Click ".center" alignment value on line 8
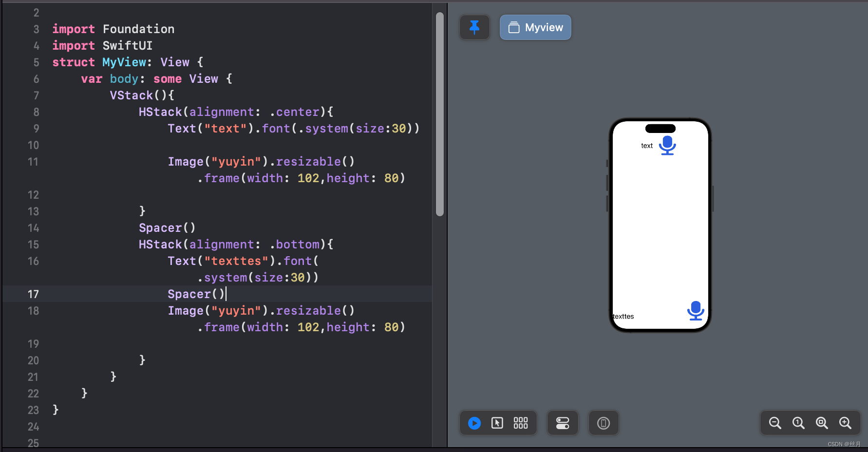The height and width of the screenshot is (452, 868). [x=295, y=112]
